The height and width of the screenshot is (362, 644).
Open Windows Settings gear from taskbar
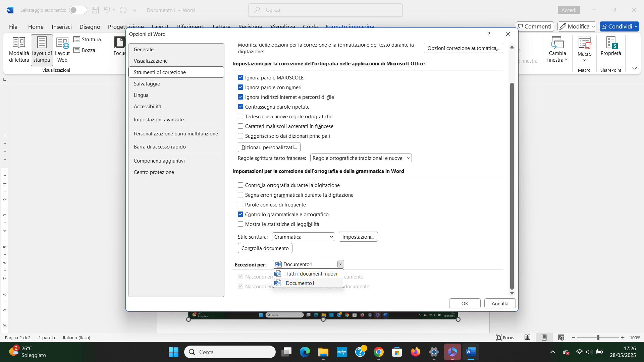coord(434,352)
